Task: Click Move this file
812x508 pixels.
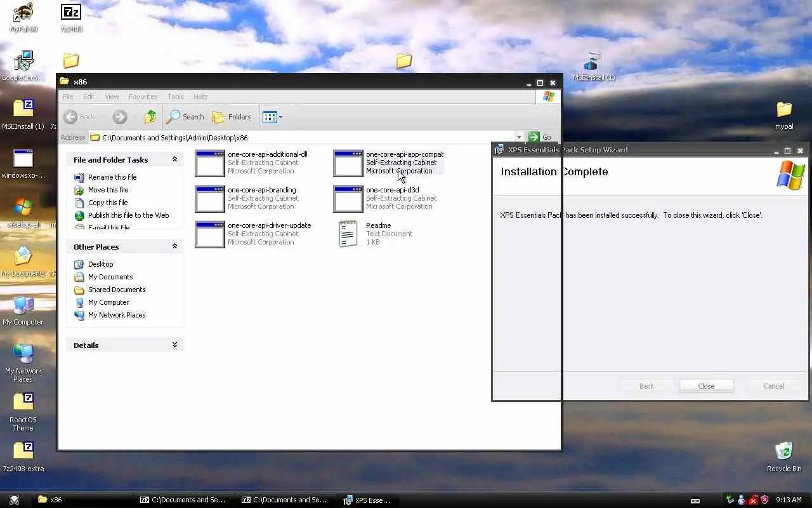Action: click(x=101, y=190)
